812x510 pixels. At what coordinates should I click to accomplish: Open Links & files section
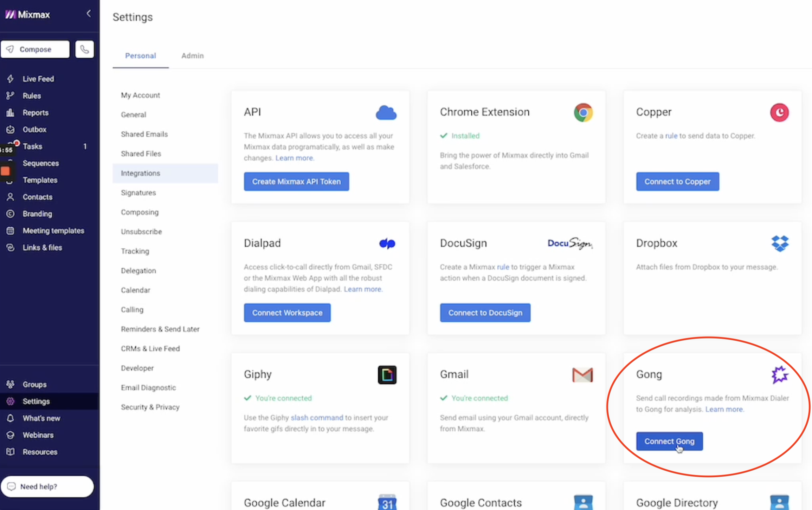point(42,247)
